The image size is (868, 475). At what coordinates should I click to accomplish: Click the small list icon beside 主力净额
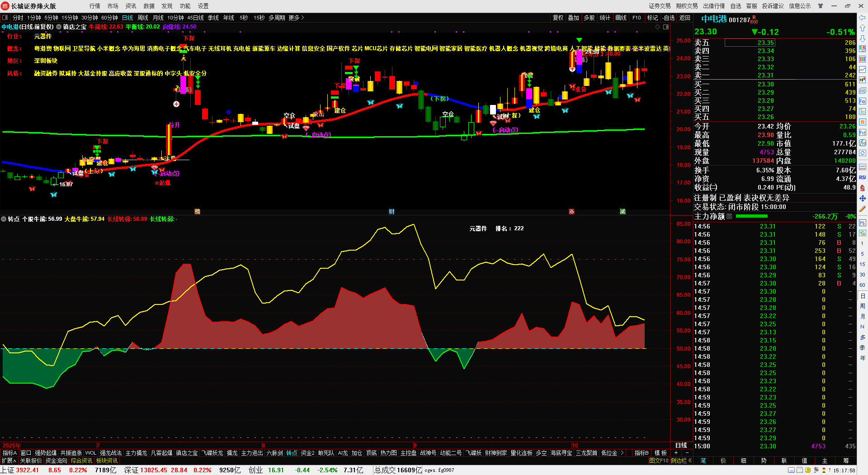[729, 216]
